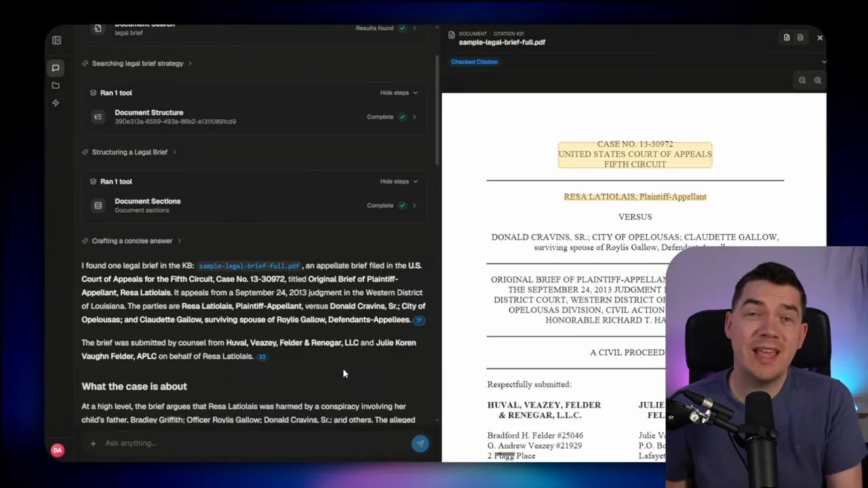This screenshot has width=868, height=488.
Task: Click the What the case is about heading
Action: [134, 386]
